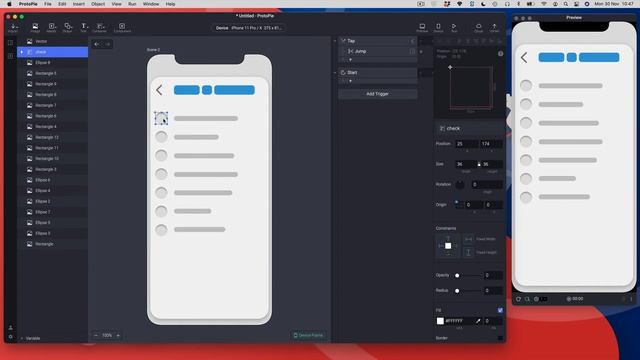Click the settings gear in Preview window

tap(536, 299)
